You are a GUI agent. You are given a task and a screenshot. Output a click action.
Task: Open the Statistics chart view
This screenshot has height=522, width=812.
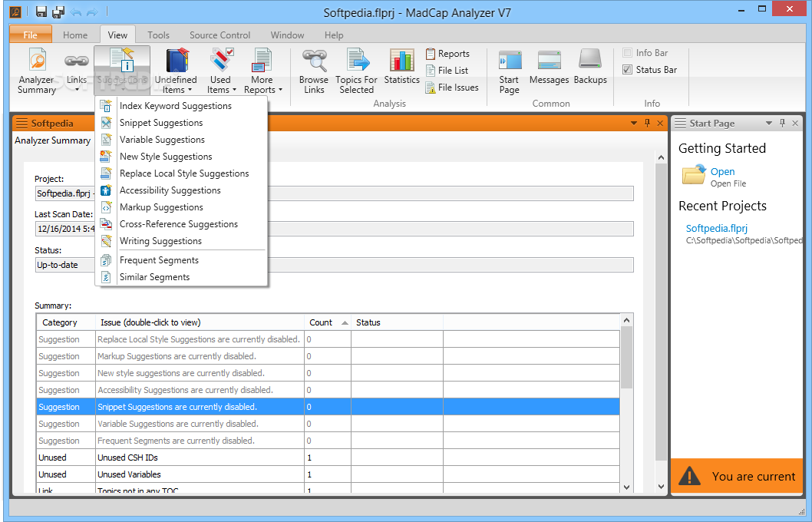[x=402, y=68]
